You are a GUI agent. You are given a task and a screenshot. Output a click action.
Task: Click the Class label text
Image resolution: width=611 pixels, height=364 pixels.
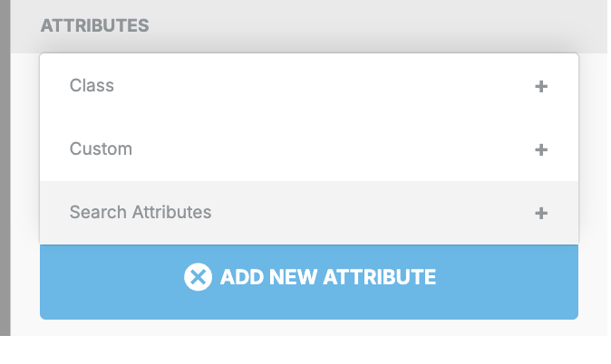[92, 85]
